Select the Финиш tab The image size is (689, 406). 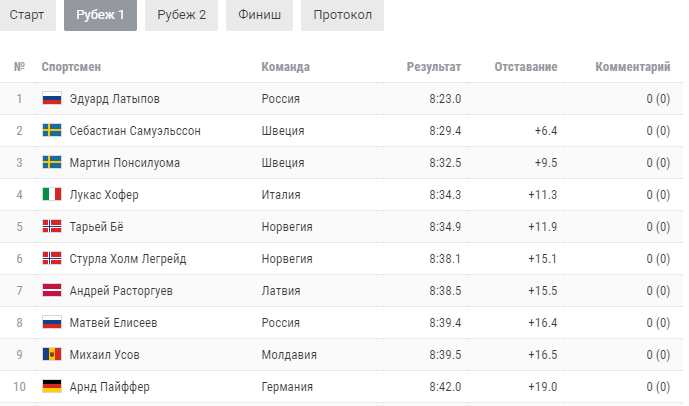pyautogui.click(x=259, y=15)
